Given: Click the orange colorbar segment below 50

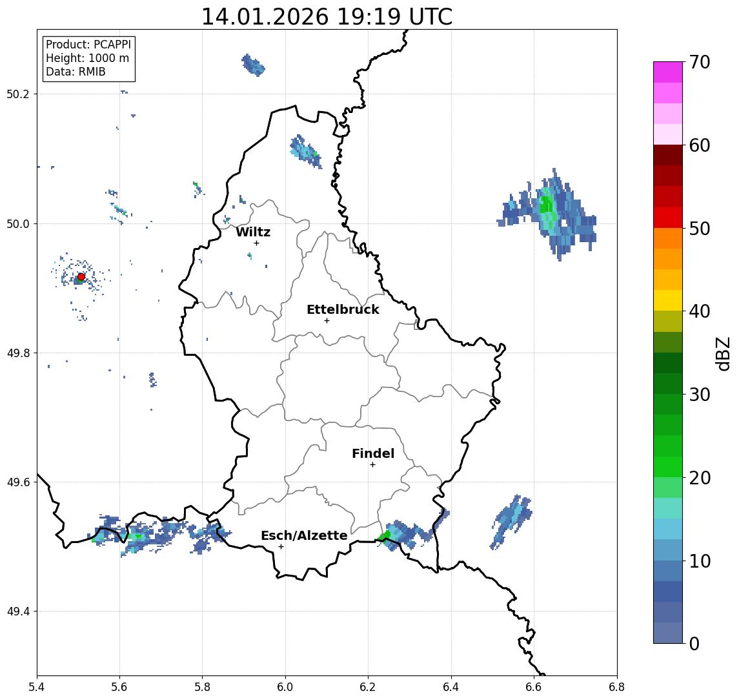Looking at the screenshot, I should tap(668, 238).
